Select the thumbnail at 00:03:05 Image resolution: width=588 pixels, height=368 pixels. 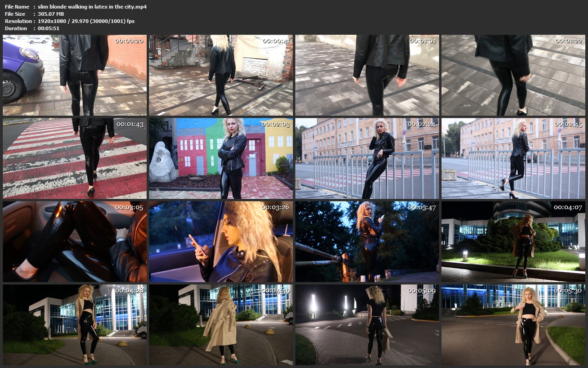tap(75, 242)
